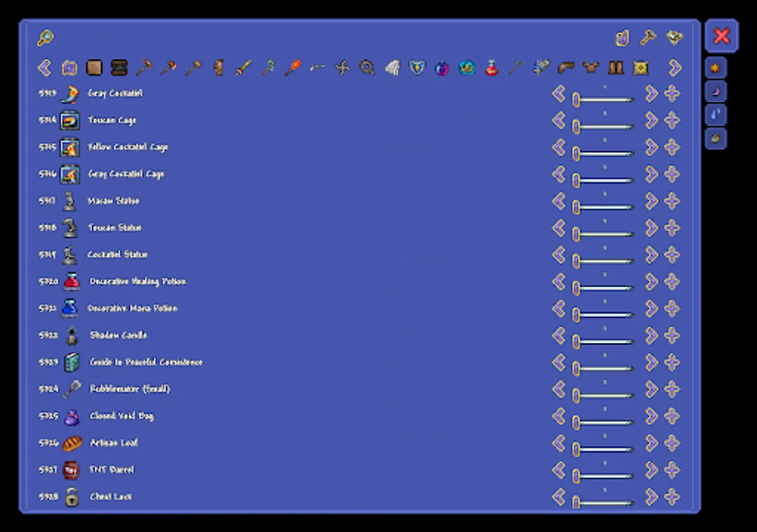Increase quantity for Toucan Cage row
The height and width of the screenshot is (532, 757).
651,121
